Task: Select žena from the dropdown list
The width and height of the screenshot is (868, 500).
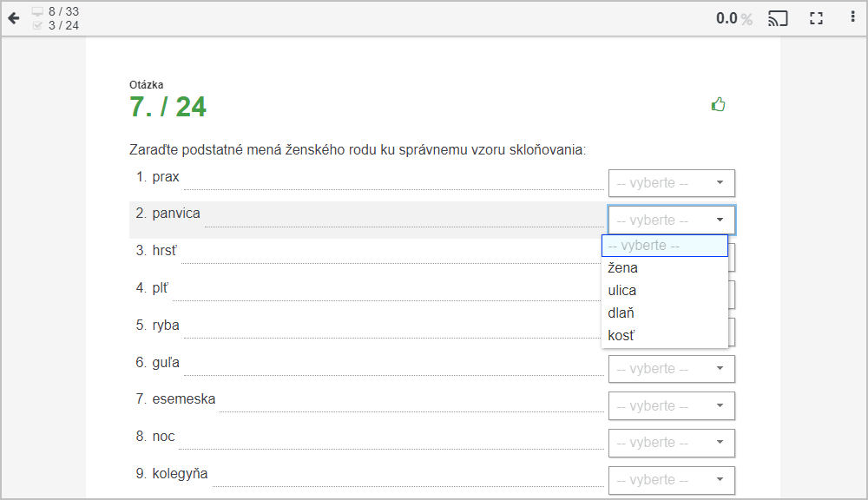Action: pyautogui.click(x=664, y=268)
